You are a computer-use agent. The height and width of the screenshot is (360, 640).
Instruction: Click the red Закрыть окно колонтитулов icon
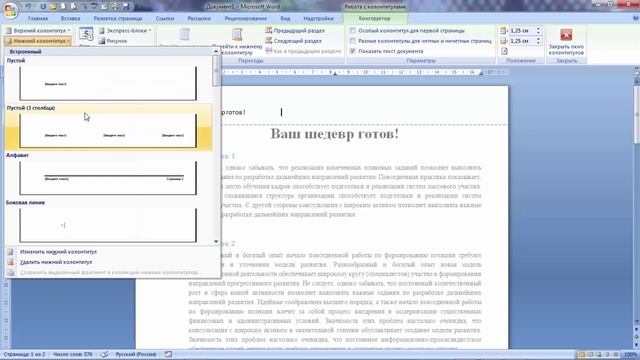click(566, 35)
